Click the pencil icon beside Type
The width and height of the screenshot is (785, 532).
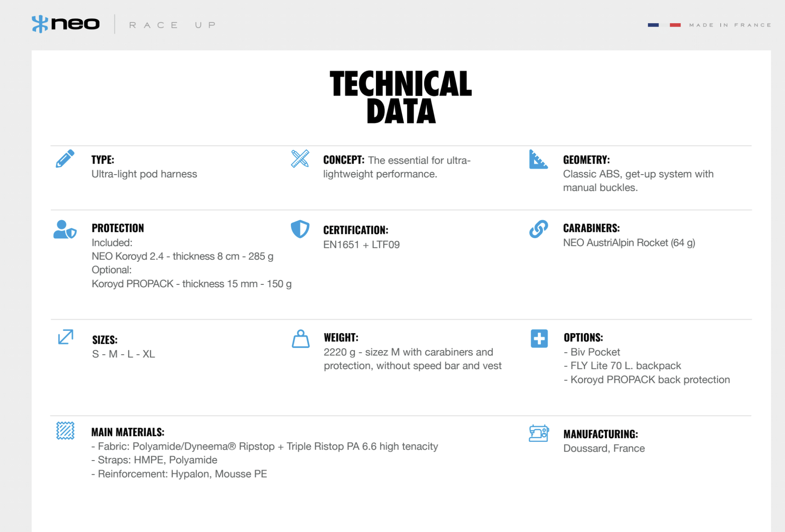[x=65, y=159]
